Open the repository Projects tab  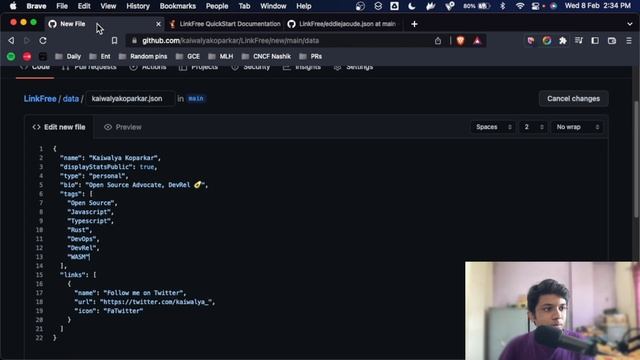pyautogui.click(x=198, y=67)
